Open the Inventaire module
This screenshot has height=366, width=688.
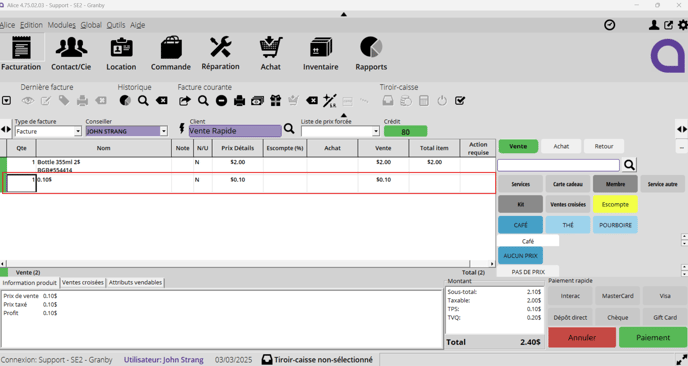pyautogui.click(x=320, y=53)
